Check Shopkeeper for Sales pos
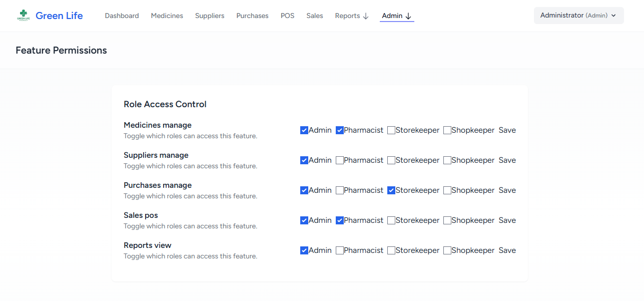The height and width of the screenshot is (301, 644). pyautogui.click(x=447, y=220)
